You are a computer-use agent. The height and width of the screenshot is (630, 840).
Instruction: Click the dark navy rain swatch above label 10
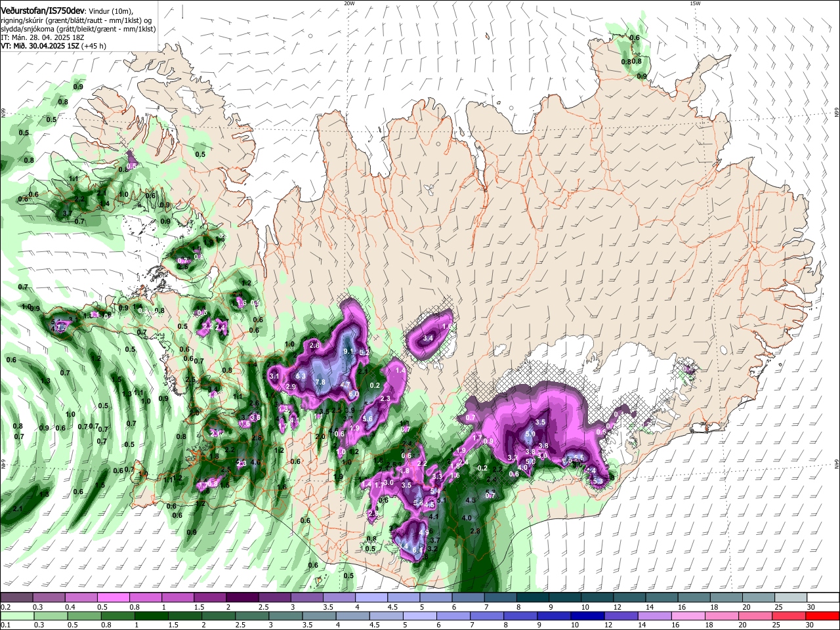[x=586, y=616]
